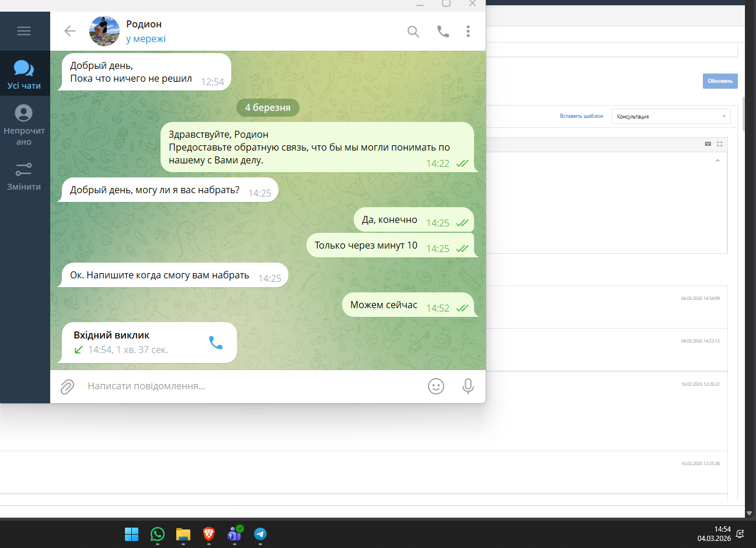Call back from the Вхідний виклик bubble
756x548 pixels.
(216, 343)
